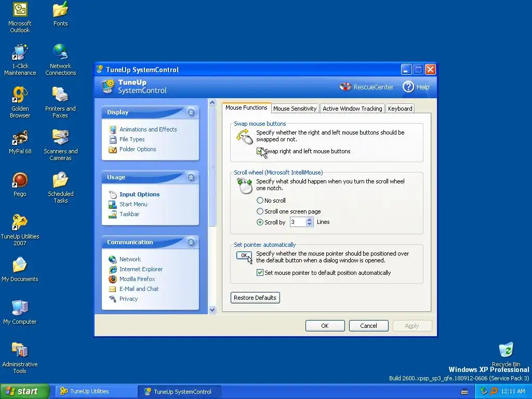Viewport: 532px width, 399px height.
Task: Click the keyboard icon in taskbar
Action: [464, 392]
